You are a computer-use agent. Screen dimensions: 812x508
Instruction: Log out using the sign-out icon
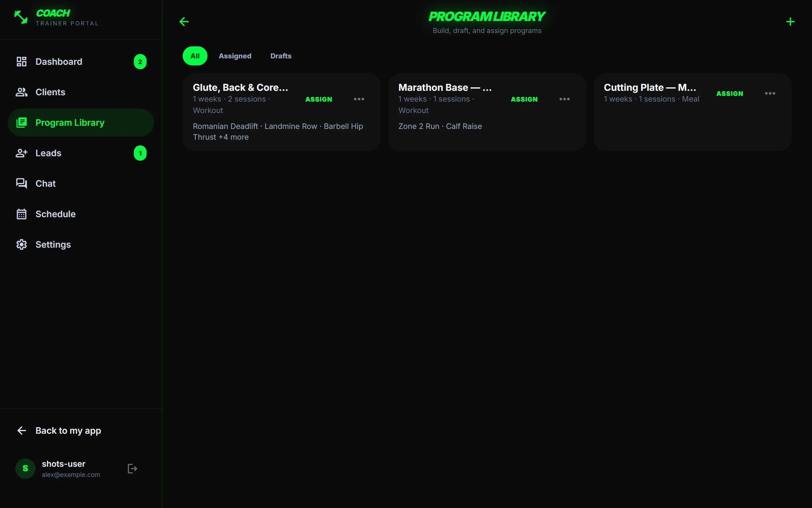click(133, 468)
